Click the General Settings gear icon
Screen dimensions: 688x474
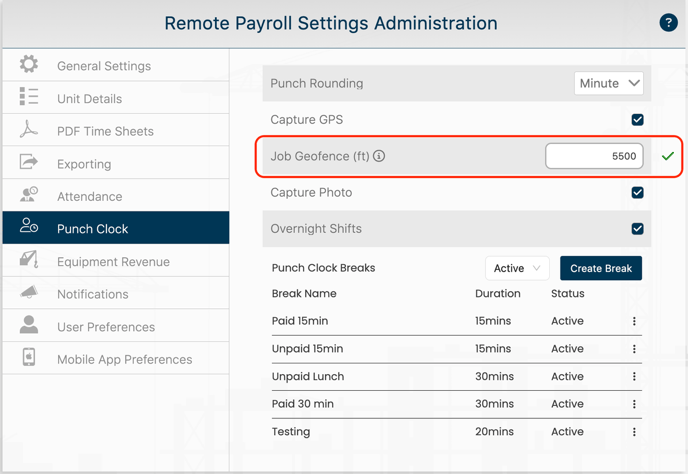tap(29, 64)
